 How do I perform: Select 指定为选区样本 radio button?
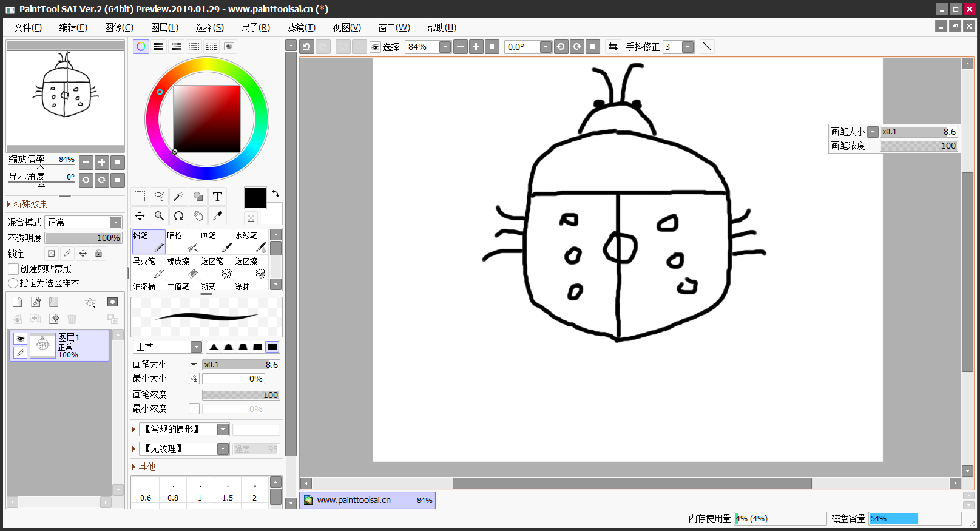tap(13, 283)
